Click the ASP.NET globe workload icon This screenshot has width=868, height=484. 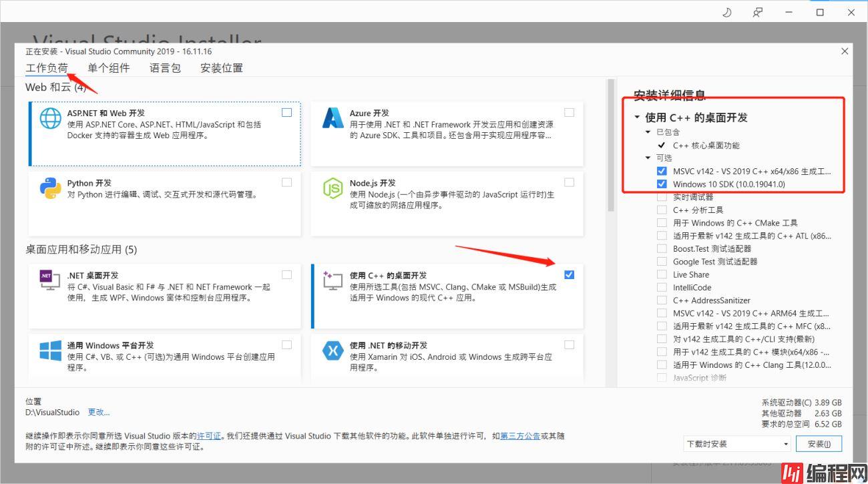tap(51, 118)
